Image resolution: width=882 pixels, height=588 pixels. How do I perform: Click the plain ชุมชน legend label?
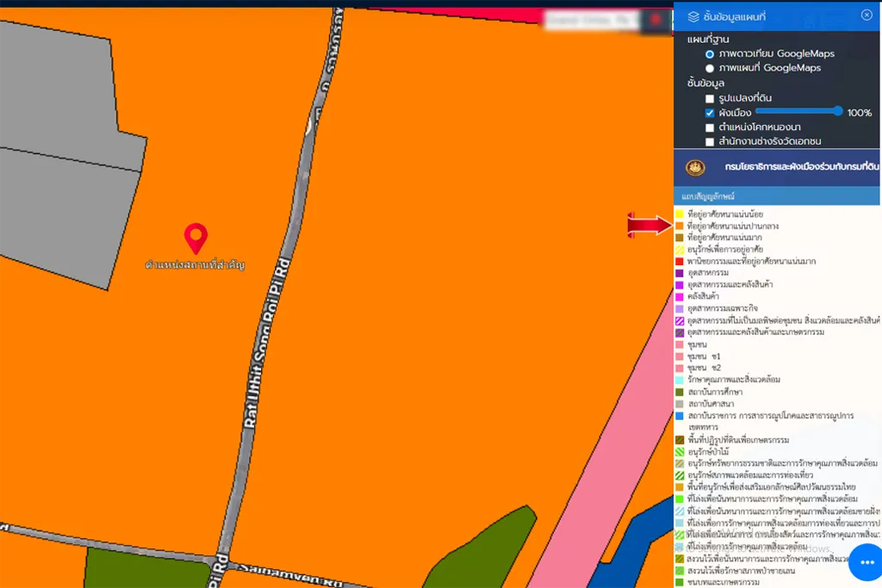click(697, 344)
